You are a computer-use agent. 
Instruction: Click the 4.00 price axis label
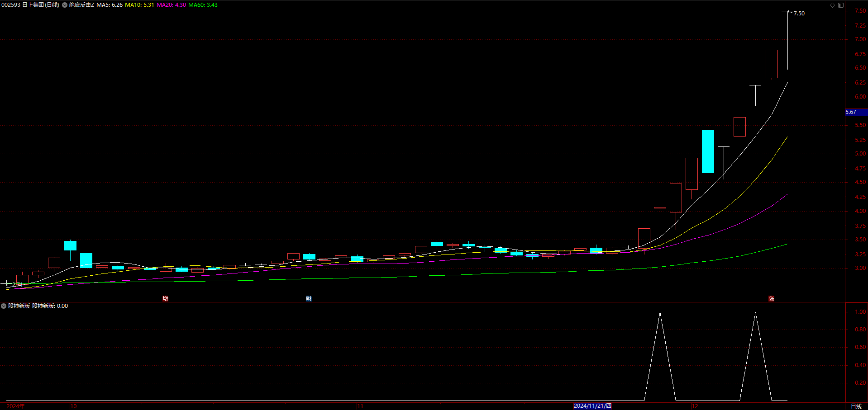(860, 211)
